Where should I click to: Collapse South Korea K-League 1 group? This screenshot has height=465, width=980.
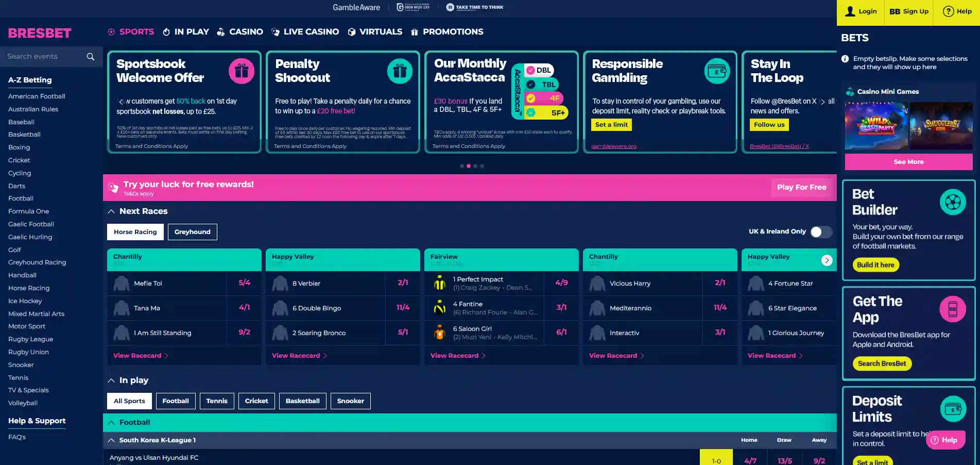[111, 440]
